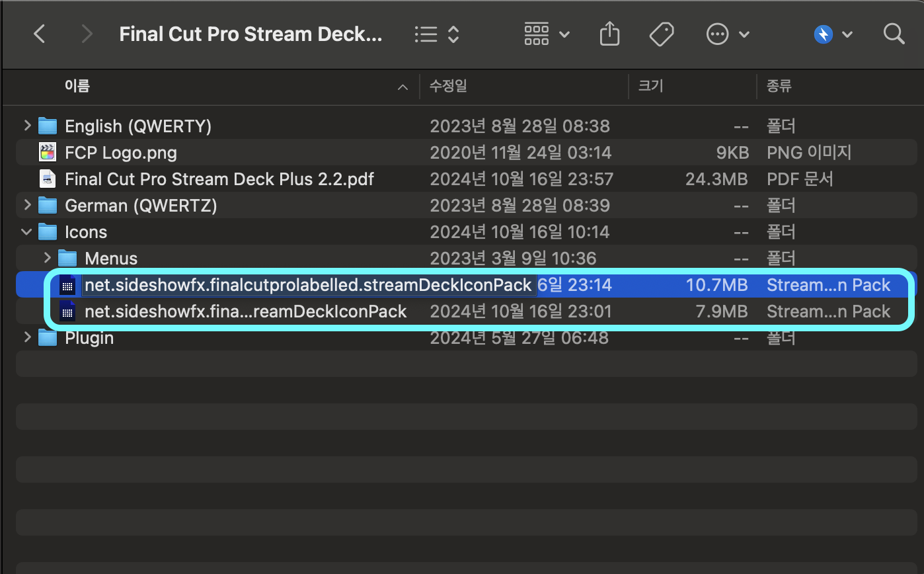Click the Icons folder name
The width and height of the screenshot is (924, 574).
click(86, 232)
